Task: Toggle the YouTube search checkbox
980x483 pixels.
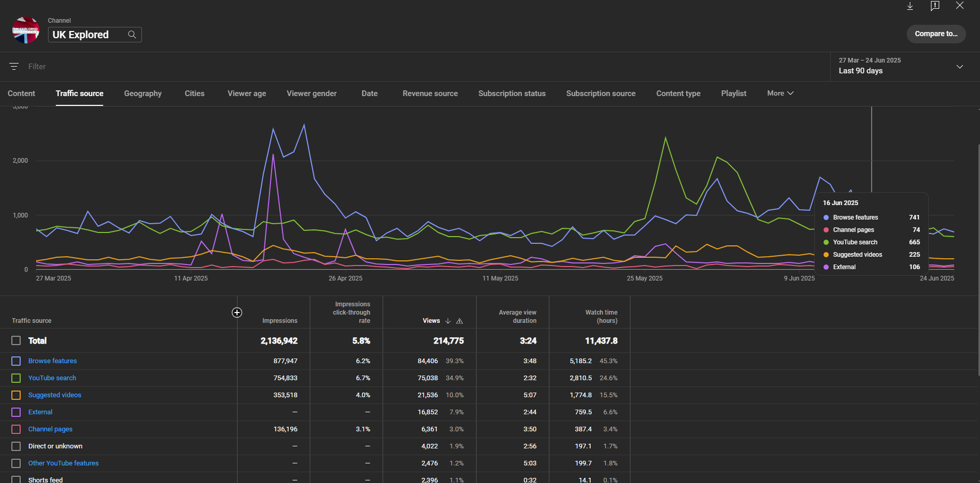Action: [x=16, y=378]
